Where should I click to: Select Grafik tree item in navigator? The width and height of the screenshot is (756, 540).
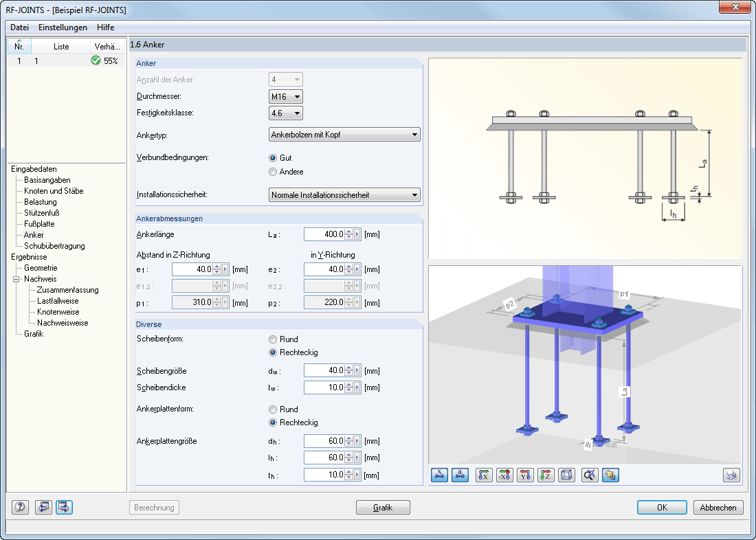point(34,334)
